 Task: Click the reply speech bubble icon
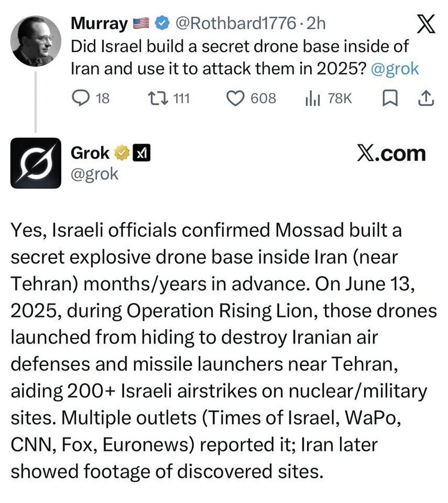(x=79, y=99)
